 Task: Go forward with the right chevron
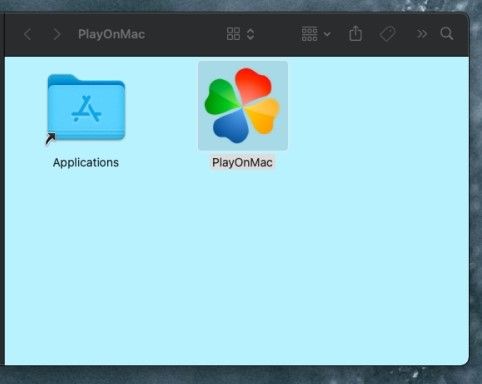click(57, 34)
